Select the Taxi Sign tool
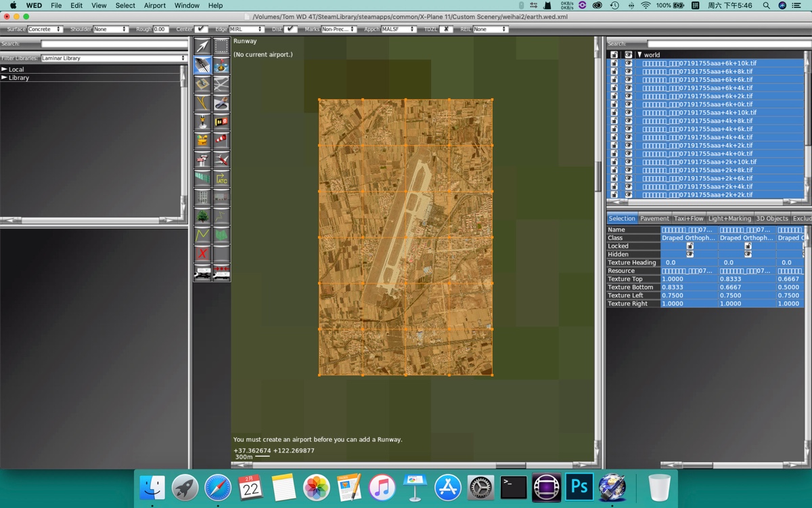 tap(221, 122)
